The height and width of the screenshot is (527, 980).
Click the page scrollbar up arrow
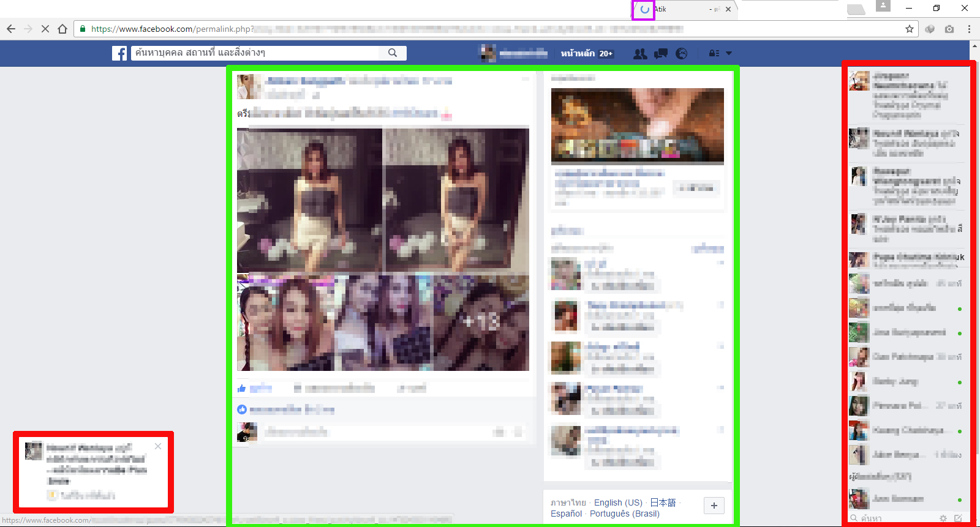pyautogui.click(x=974, y=46)
